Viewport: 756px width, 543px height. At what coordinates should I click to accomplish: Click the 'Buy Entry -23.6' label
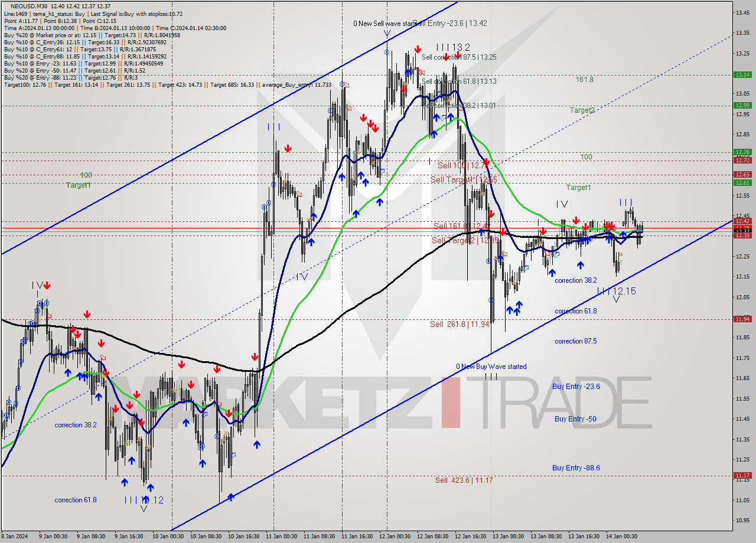[576, 387]
